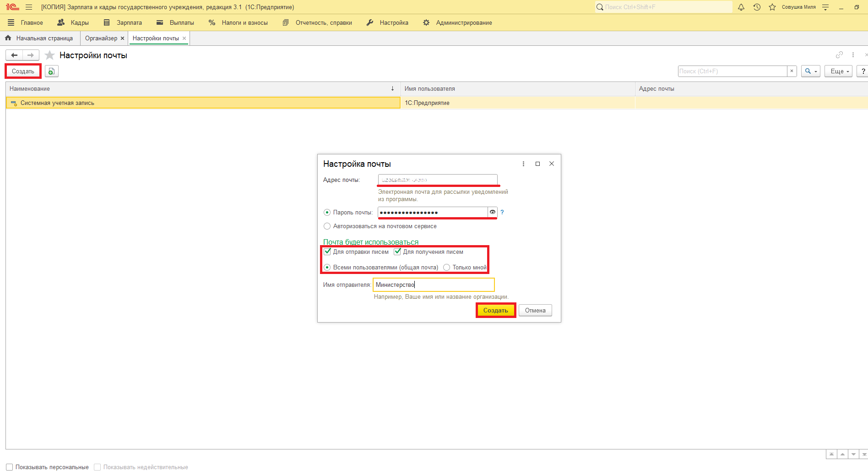Open the Кадры menu
Image resolution: width=868 pixels, height=471 pixels.
73,22
